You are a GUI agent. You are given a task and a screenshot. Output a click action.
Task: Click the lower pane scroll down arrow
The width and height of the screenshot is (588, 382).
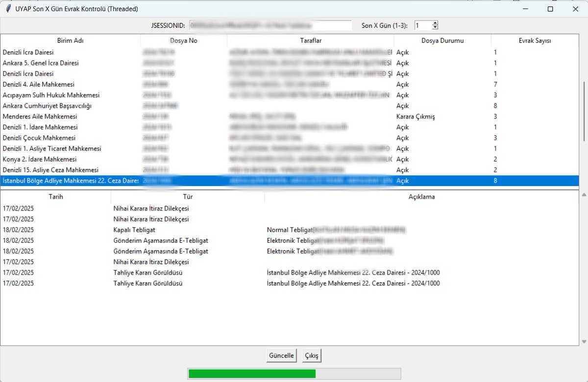tap(583, 341)
